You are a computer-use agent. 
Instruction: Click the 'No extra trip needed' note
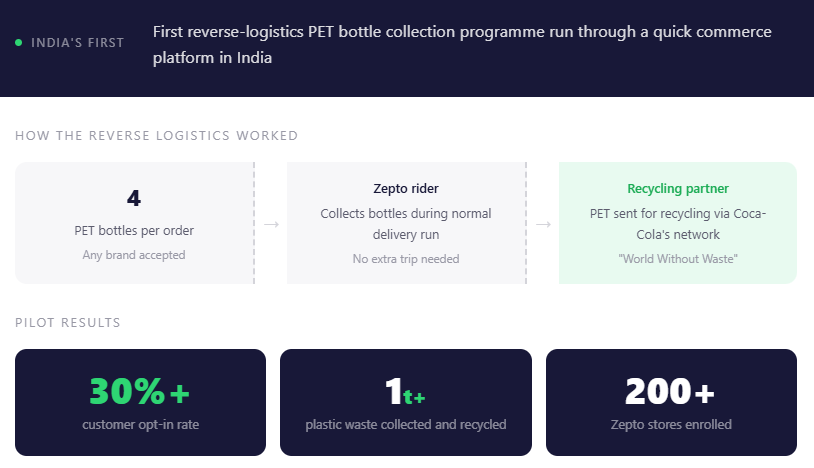point(406,259)
